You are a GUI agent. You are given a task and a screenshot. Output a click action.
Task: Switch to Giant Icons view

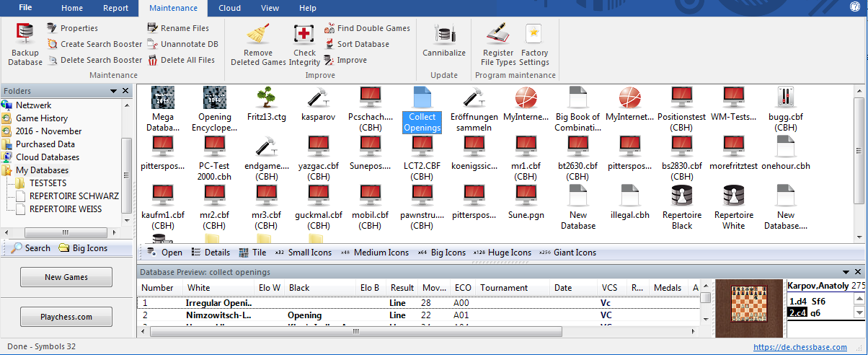[567, 253]
